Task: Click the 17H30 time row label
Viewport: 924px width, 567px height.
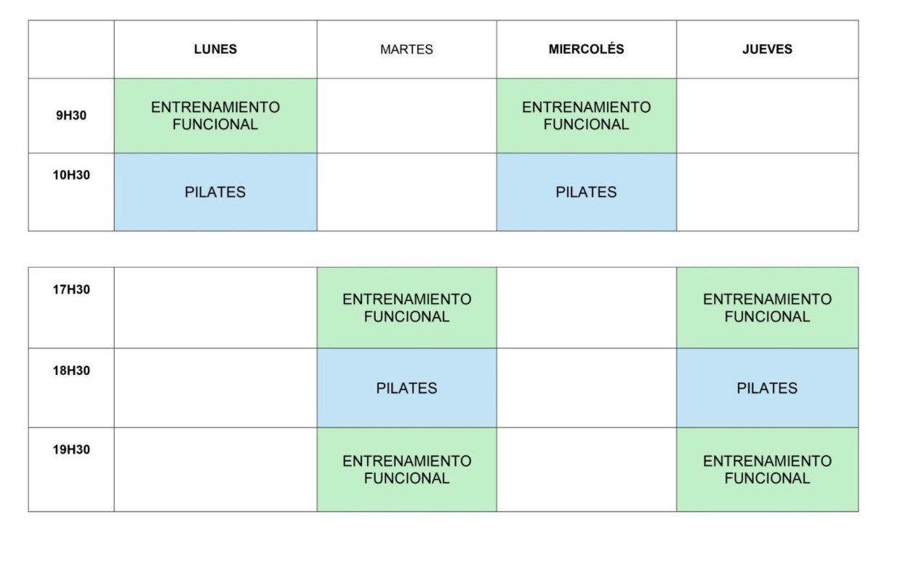Action: coord(71,307)
